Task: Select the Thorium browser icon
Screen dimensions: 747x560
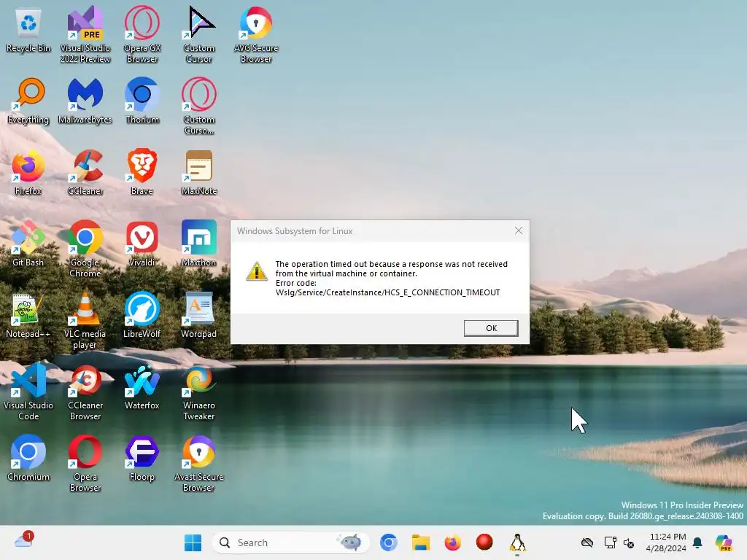Action: (x=142, y=101)
